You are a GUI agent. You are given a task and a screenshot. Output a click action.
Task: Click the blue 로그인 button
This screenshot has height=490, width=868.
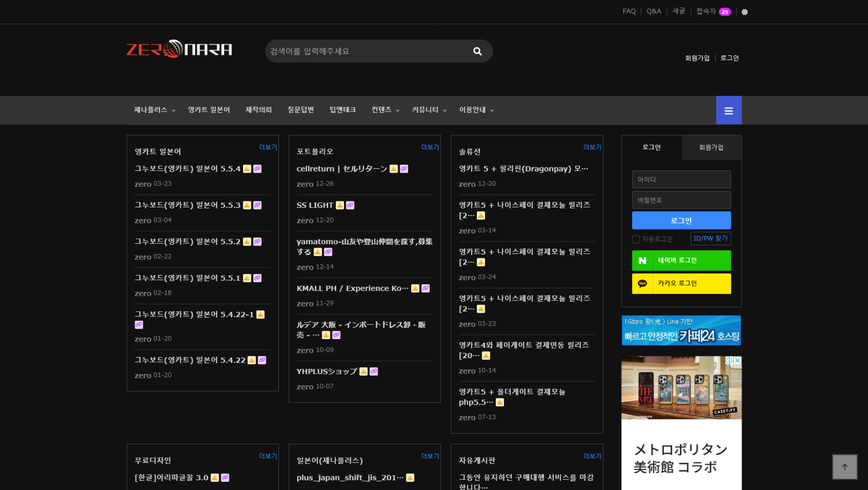pos(681,221)
